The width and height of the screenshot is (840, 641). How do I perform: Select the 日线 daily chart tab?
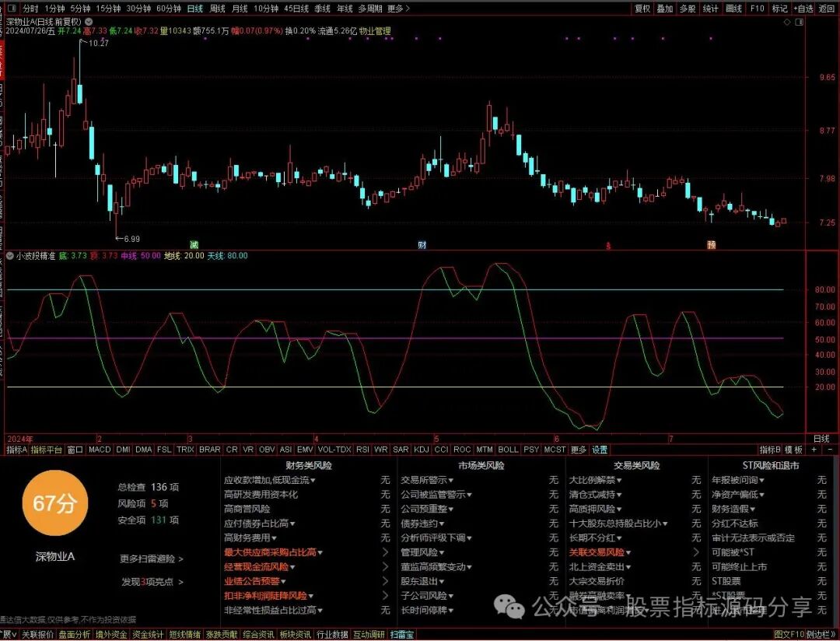point(195,9)
